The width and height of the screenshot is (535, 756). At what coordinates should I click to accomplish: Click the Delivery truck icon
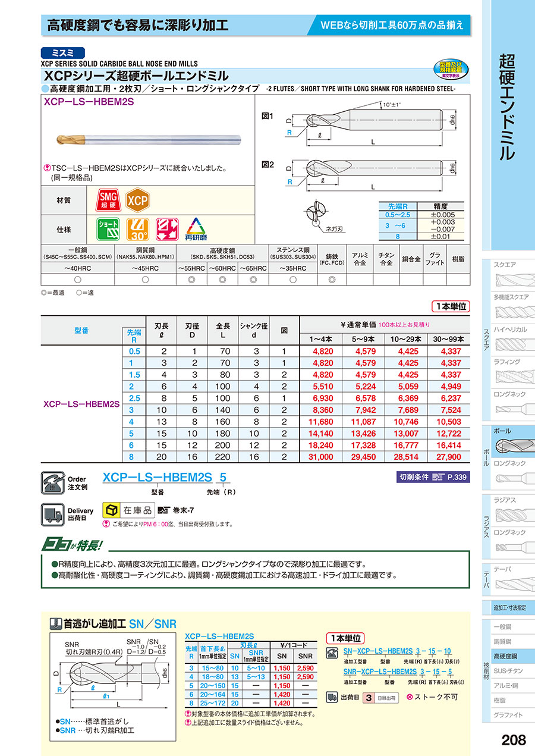click(52, 512)
